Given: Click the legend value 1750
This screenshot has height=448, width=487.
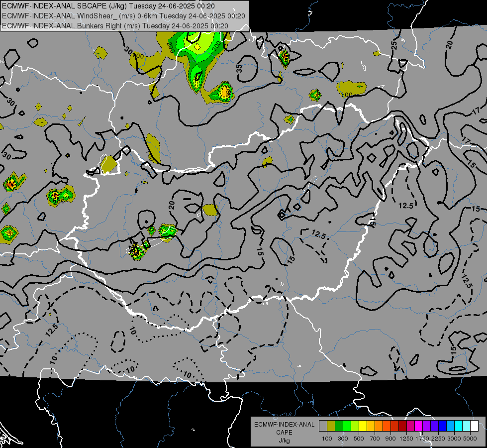Looking at the screenshot, I should 422,439.
